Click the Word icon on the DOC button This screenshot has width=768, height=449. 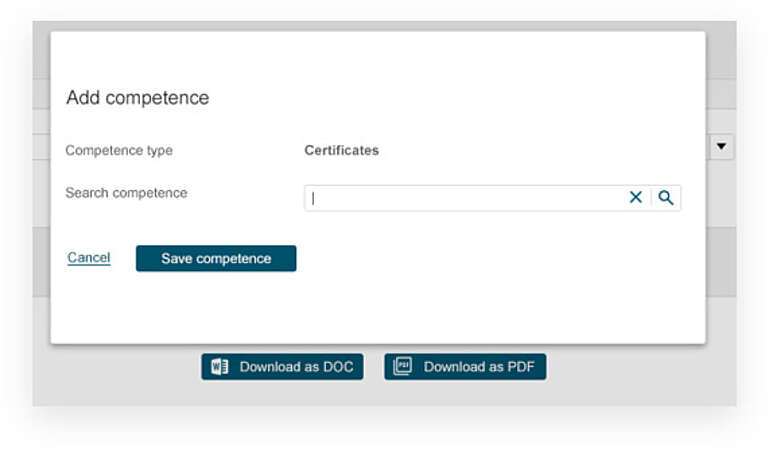click(219, 366)
